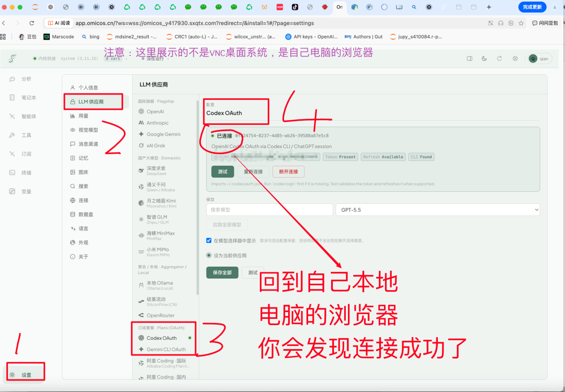565x392 pixels.
Task: Select xAI Grok provider
Action: 152,145
